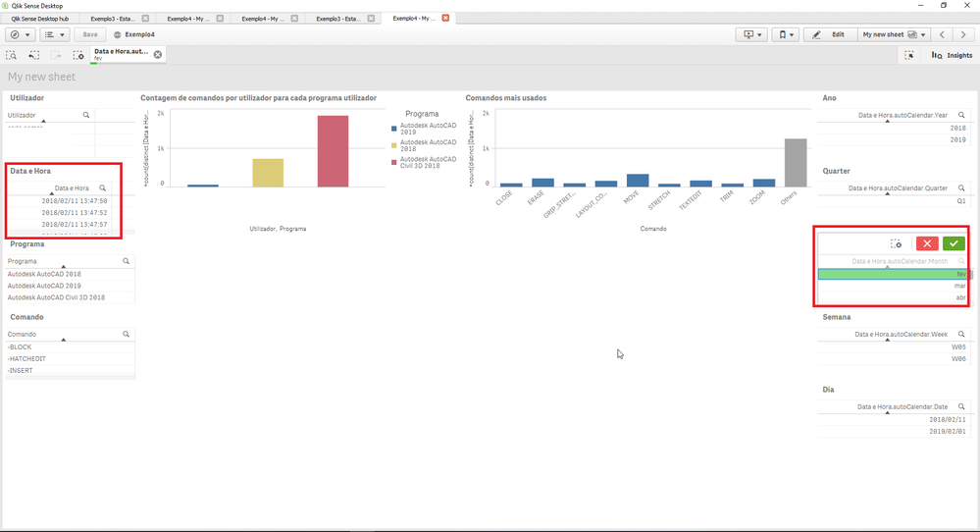Open selection options icon in month popup
The height and width of the screenshot is (532, 980).
point(897,243)
